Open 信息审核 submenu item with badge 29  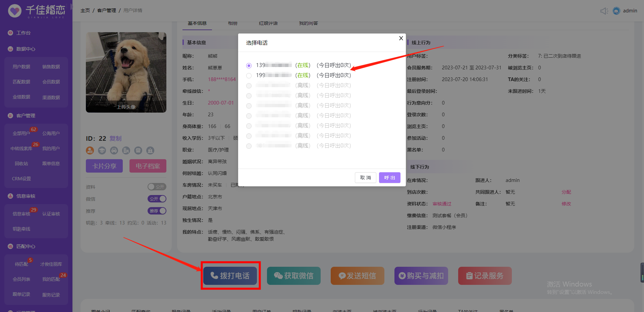coord(21,214)
